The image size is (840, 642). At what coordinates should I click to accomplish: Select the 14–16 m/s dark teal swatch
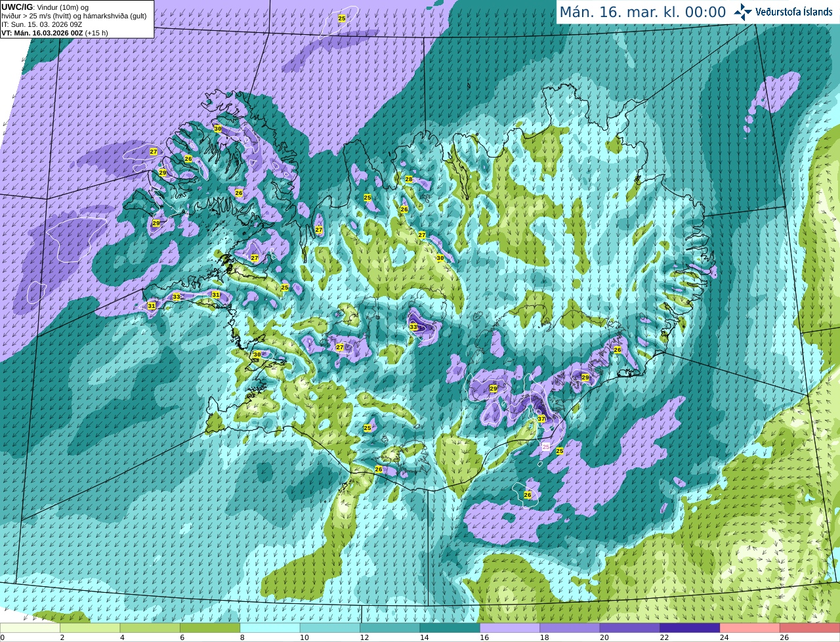coord(451,628)
